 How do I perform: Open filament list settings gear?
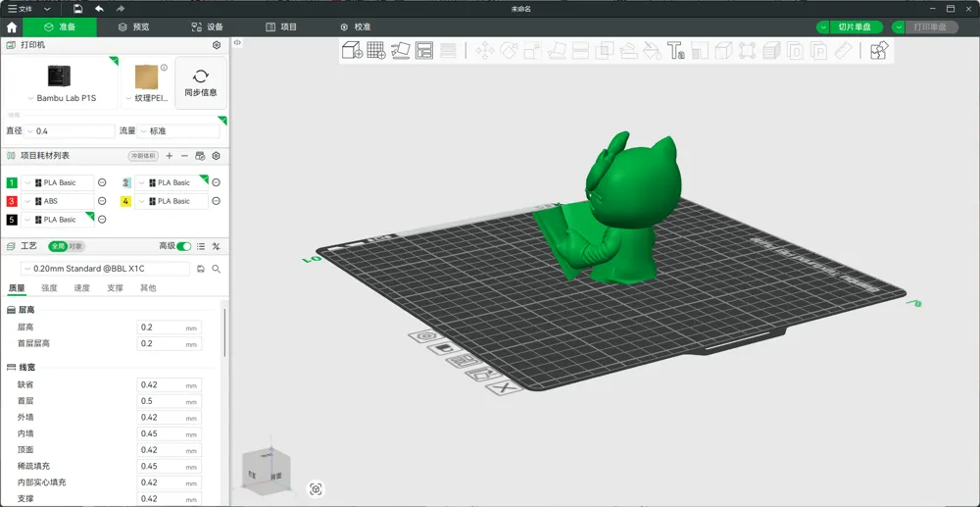click(217, 156)
